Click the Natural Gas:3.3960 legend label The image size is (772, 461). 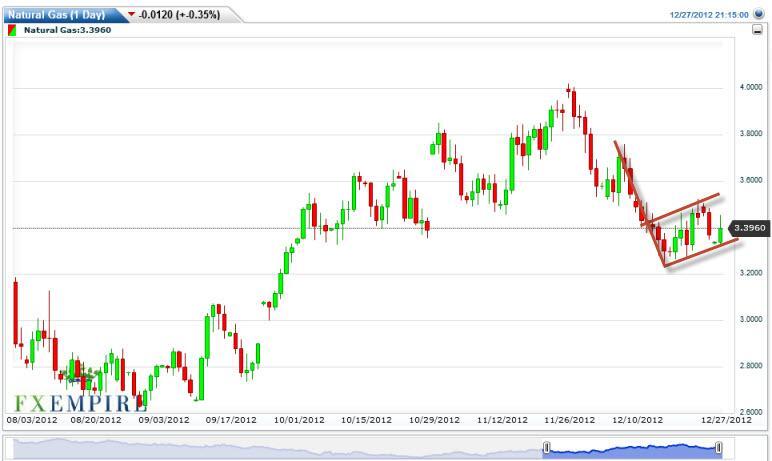(67, 30)
